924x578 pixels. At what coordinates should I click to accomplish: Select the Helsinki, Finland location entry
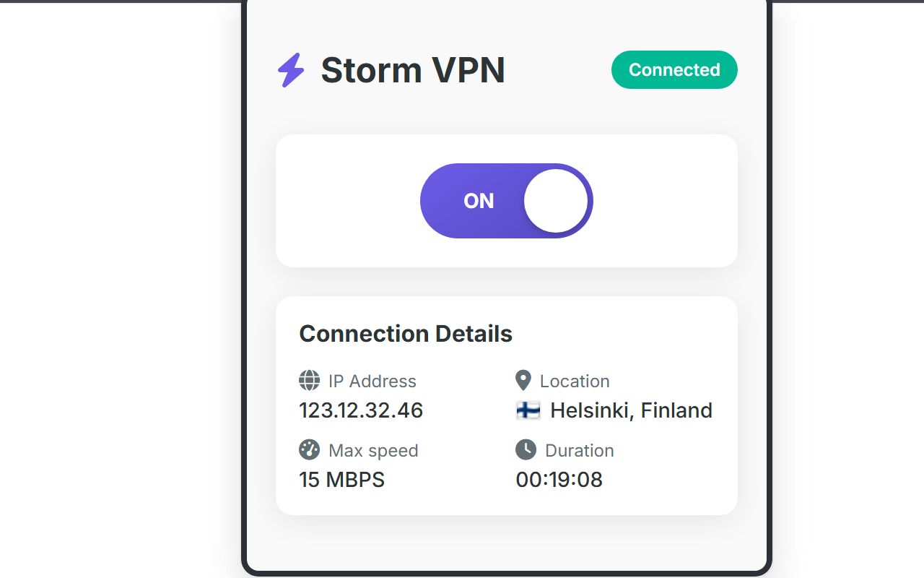click(x=631, y=410)
